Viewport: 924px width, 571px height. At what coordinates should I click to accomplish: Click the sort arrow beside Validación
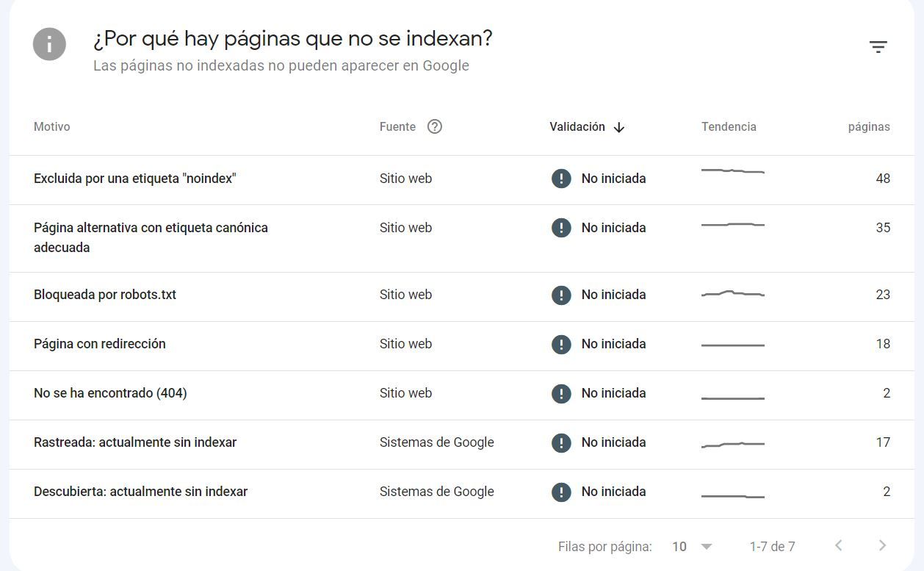coord(619,127)
